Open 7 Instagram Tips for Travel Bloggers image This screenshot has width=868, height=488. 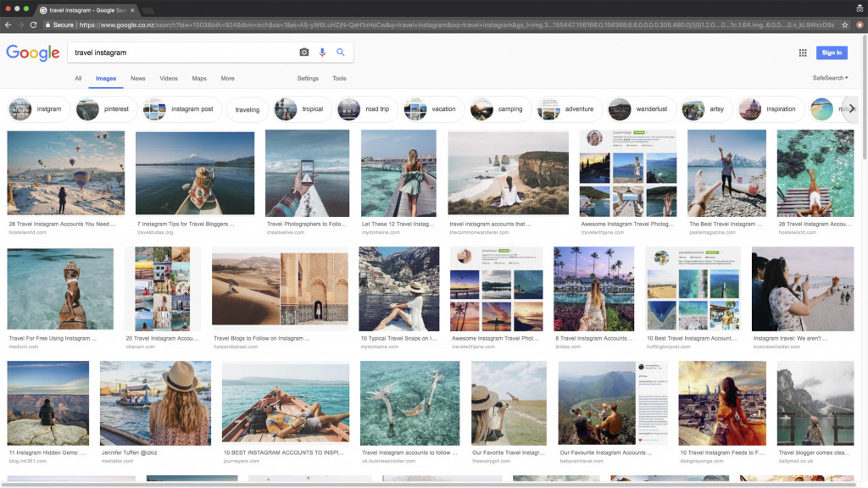[195, 173]
